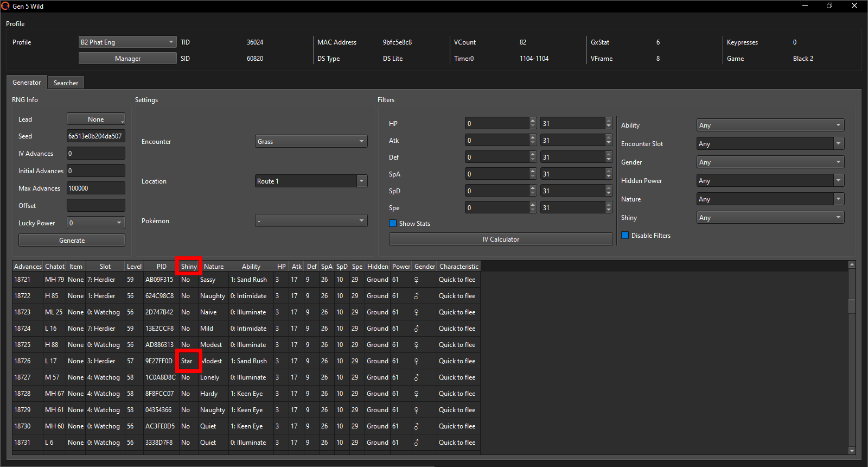This screenshot has width=868, height=467.
Task: Click Spe maximum spinner down arrow
Action: pos(609,211)
